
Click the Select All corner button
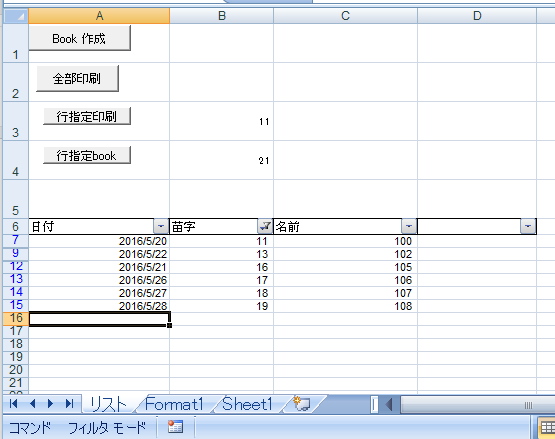click(16, 16)
